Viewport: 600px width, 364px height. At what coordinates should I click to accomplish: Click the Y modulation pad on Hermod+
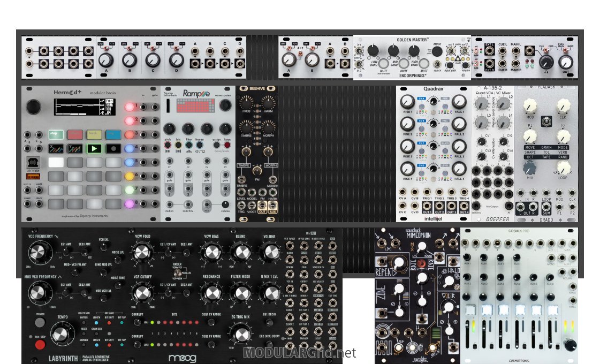(x=75, y=148)
